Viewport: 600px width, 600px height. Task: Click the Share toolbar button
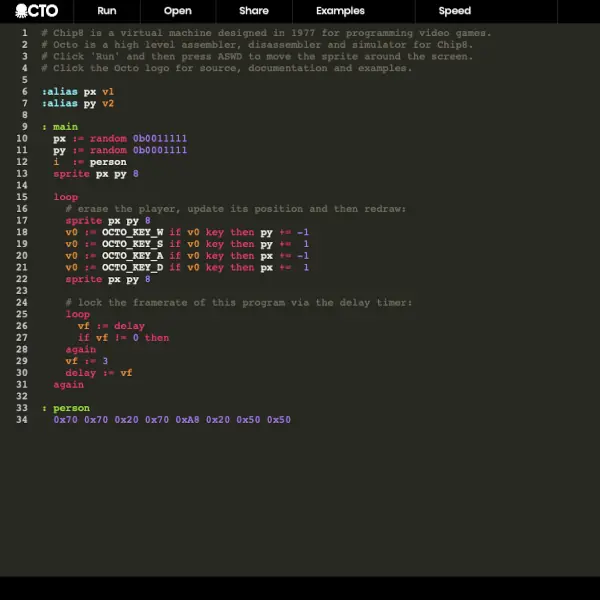tap(254, 11)
